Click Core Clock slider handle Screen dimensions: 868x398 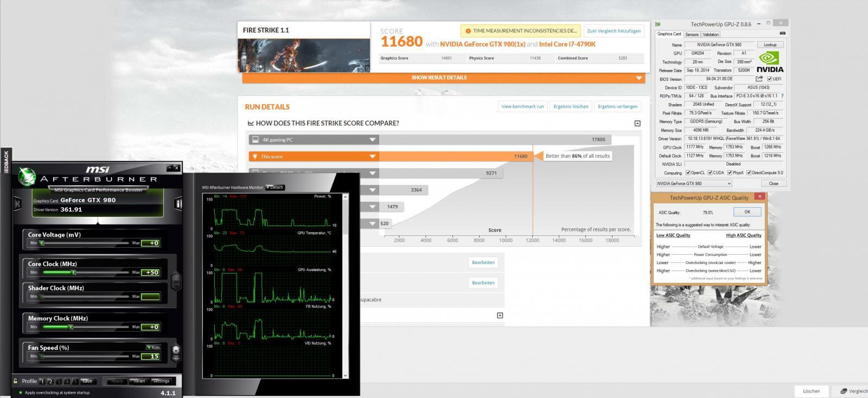pyautogui.click(x=74, y=272)
